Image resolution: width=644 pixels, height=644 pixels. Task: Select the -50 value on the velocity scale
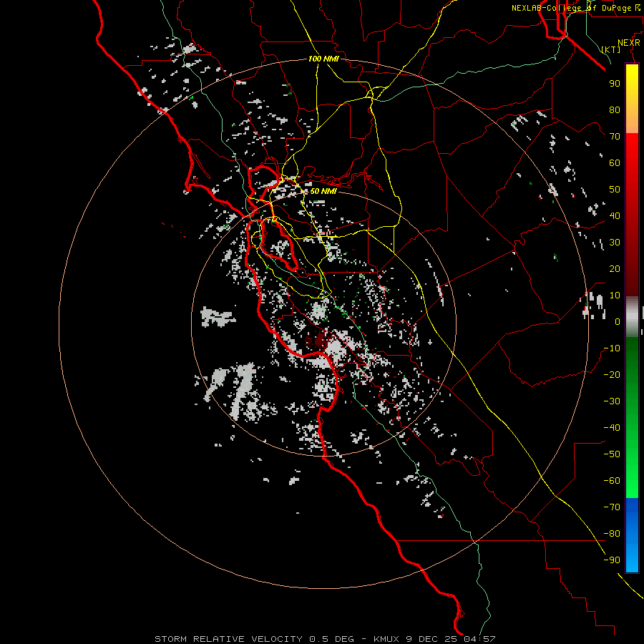coord(612,454)
